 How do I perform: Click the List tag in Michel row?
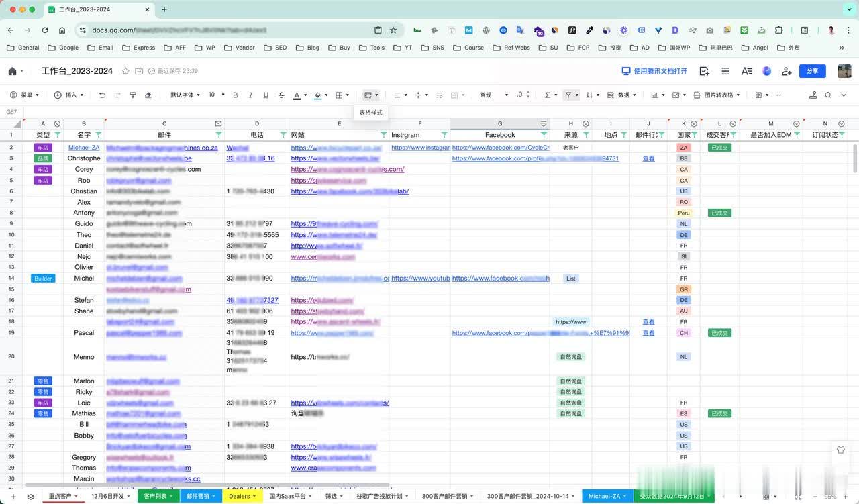coord(571,279)
